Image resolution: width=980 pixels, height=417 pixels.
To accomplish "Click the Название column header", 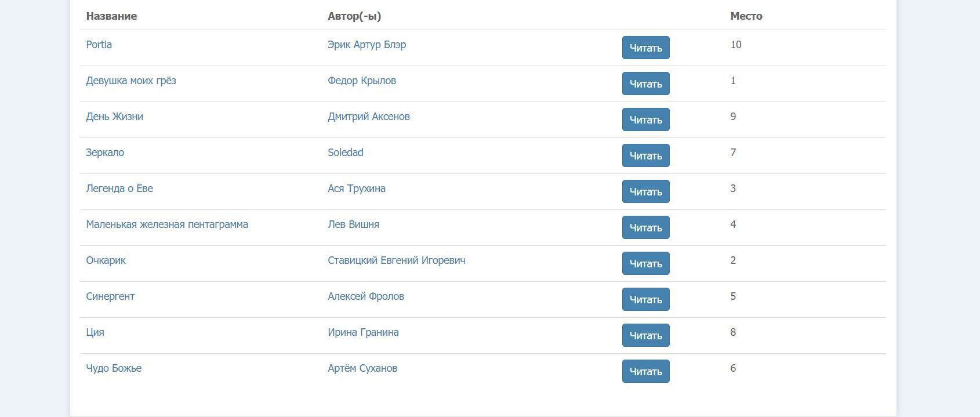I will [x=111, y=16].
